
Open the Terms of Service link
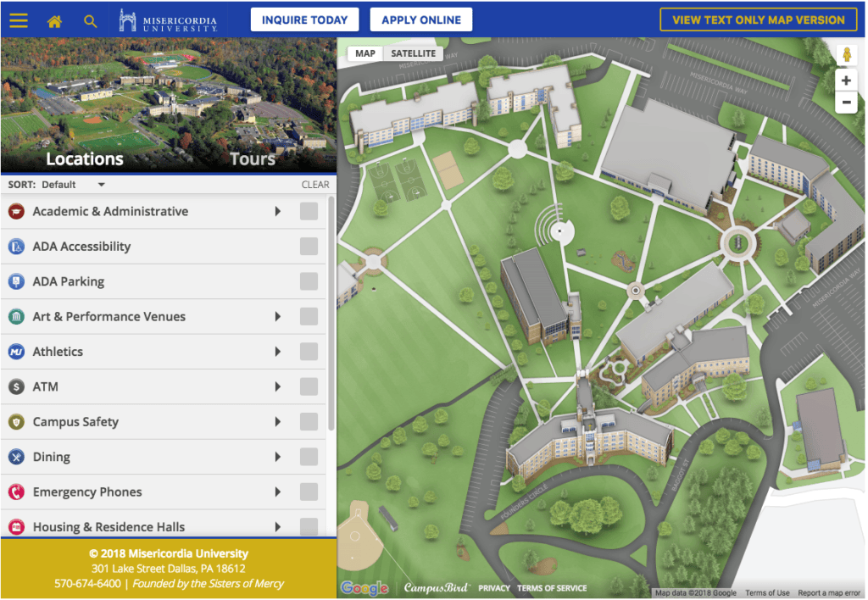(x=551, y=588)
